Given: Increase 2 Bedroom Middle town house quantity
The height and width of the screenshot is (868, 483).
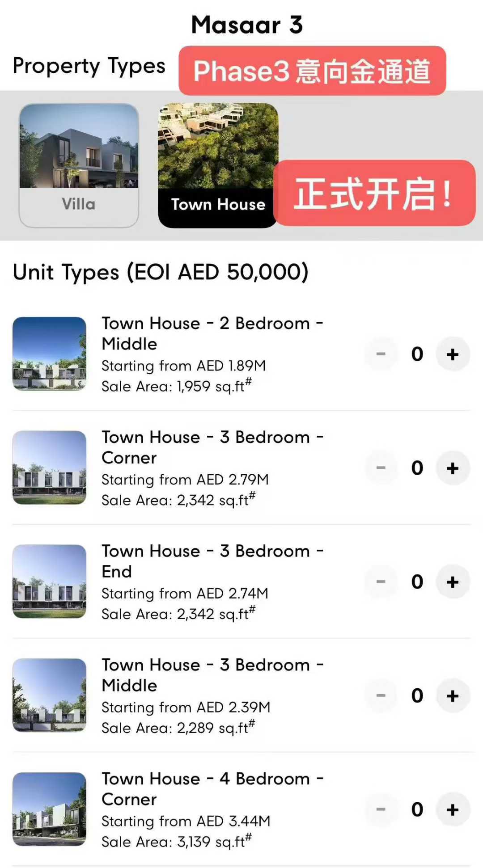Looking at the screenshot, I should pos(453,354).
